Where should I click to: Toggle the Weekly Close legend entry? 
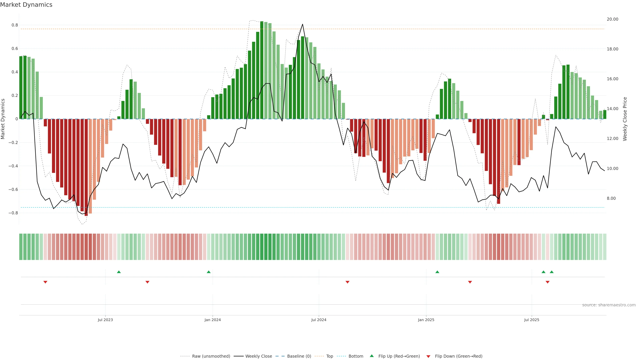[x=258, y=356]
